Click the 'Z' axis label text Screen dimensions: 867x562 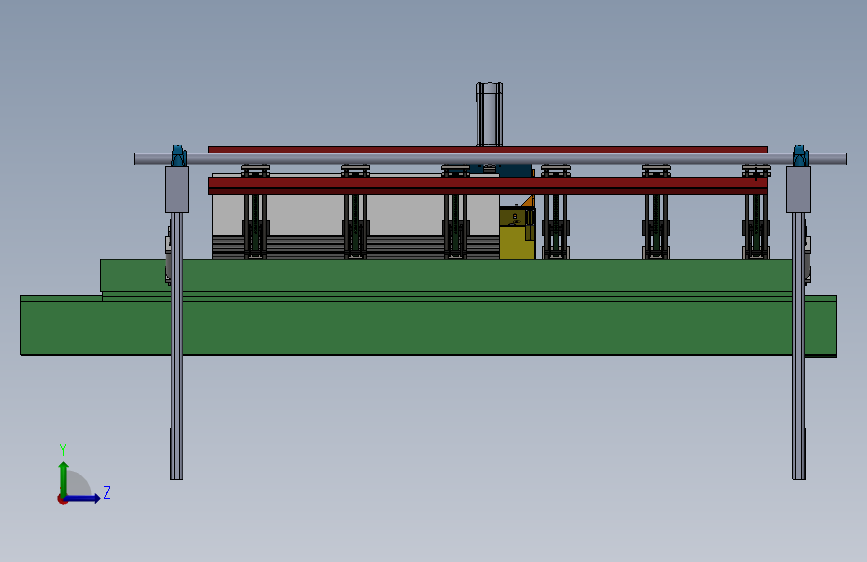click(x=107, y=492)
